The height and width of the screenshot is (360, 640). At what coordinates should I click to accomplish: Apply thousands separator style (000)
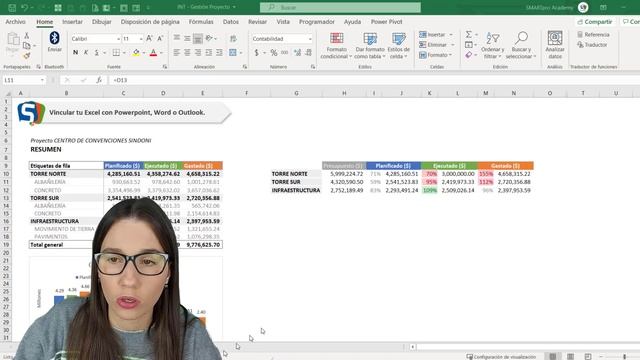tap(284, 53)
